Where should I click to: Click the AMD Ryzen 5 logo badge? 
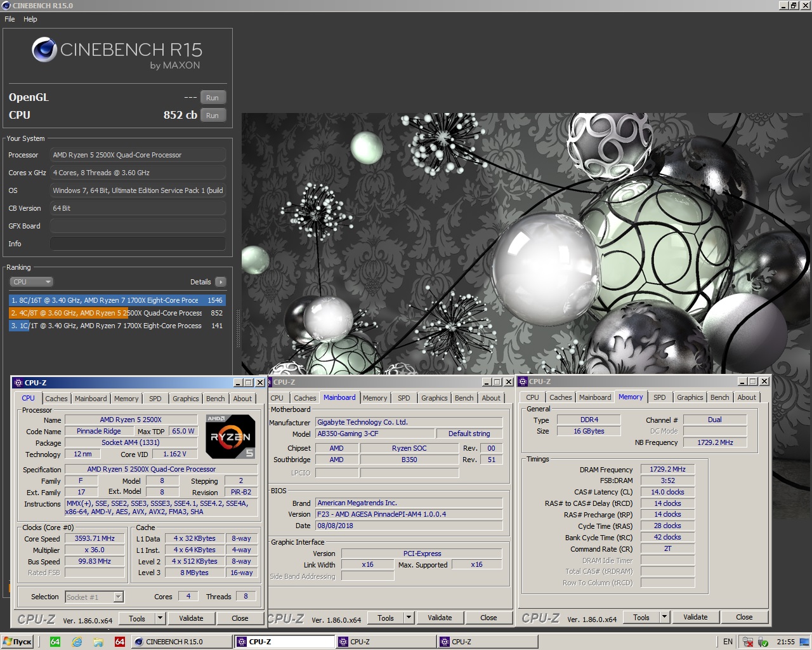(x=231, y=436)
